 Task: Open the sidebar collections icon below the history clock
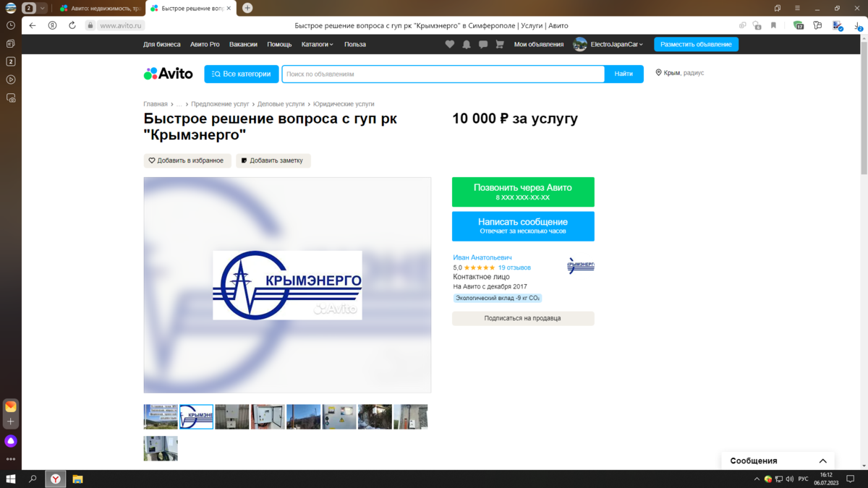tap(11, 43)
